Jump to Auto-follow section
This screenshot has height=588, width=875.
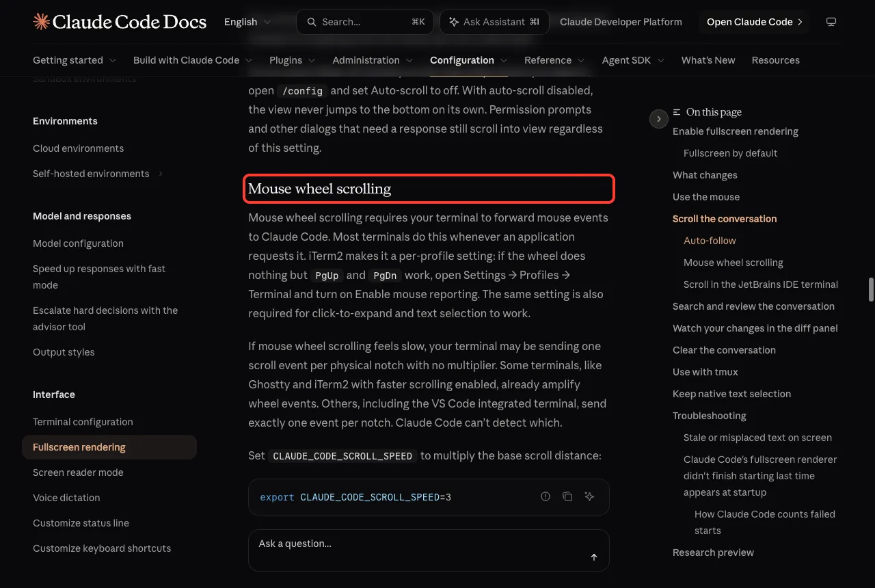(710, 241)
